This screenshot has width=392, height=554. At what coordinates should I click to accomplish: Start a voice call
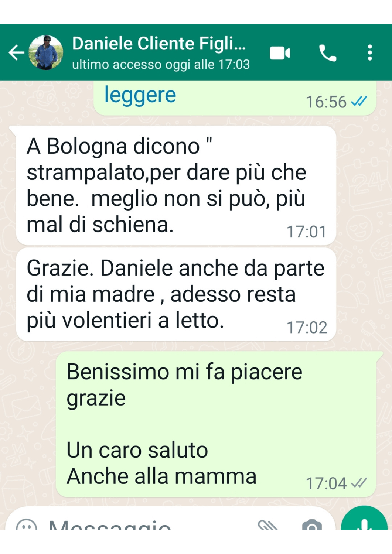[327, 53]
